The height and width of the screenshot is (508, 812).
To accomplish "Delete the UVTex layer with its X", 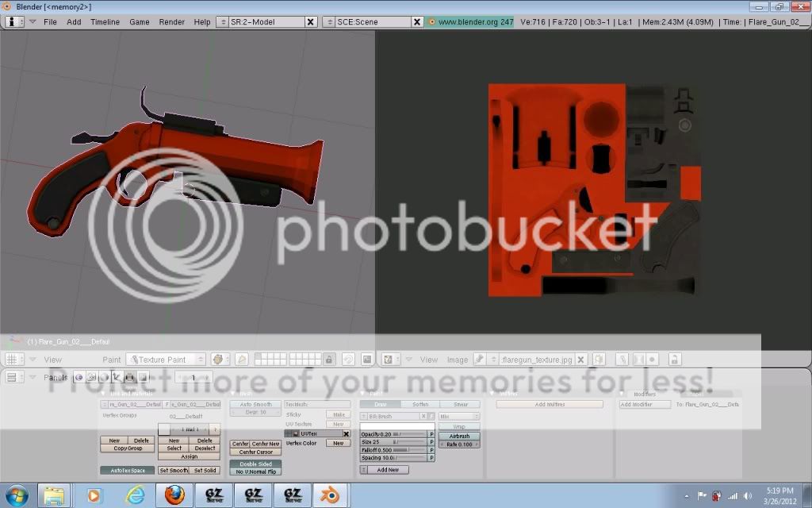I will tap(346, 434).
